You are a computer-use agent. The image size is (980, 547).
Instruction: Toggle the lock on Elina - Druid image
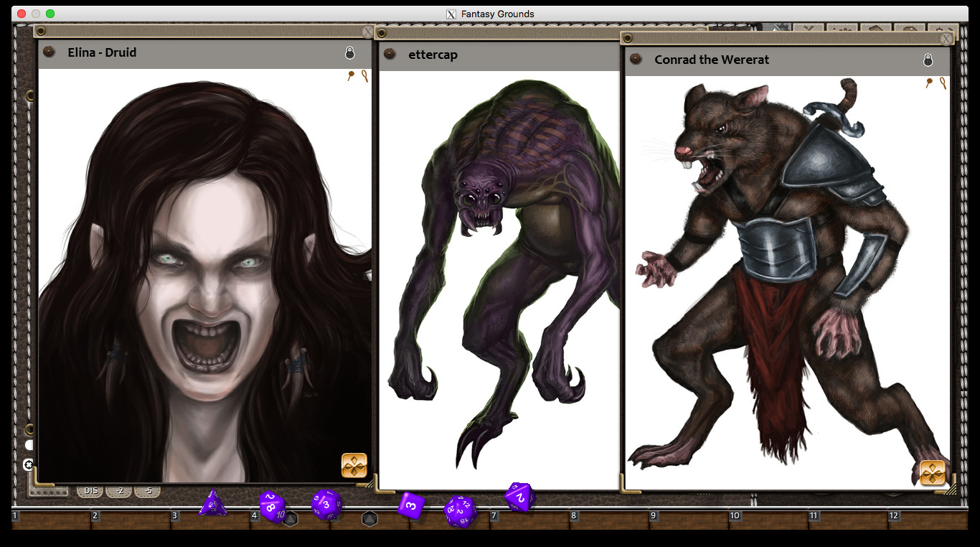click(x=349, y=53)
